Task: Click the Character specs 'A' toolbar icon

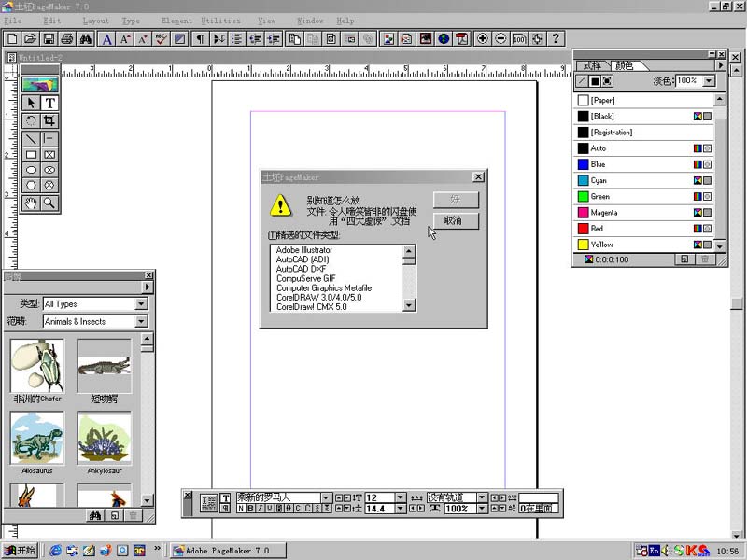Action: point(107,38)
